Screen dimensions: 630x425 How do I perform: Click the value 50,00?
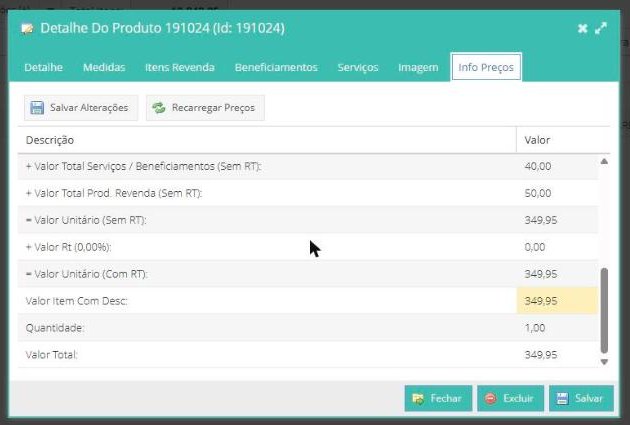[538, 193]
